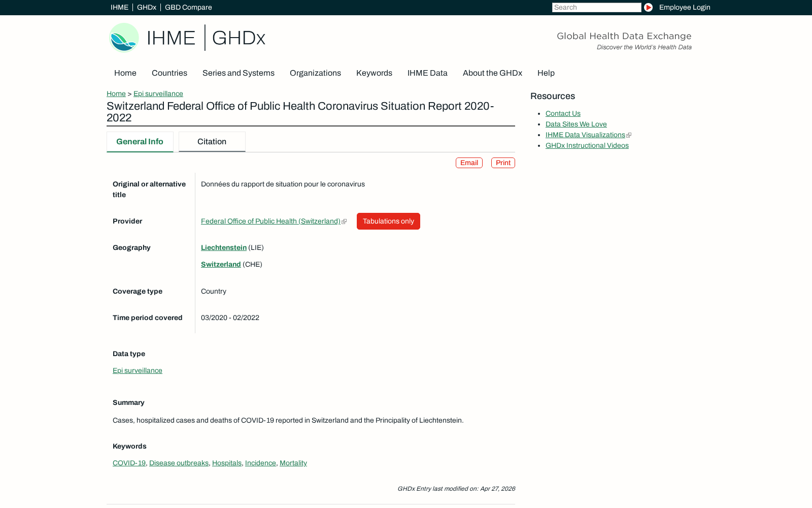Image resolution: width=812 pixels, height=508 pixels.
Task: Select the General Info tab
Action: click(140, 142)
